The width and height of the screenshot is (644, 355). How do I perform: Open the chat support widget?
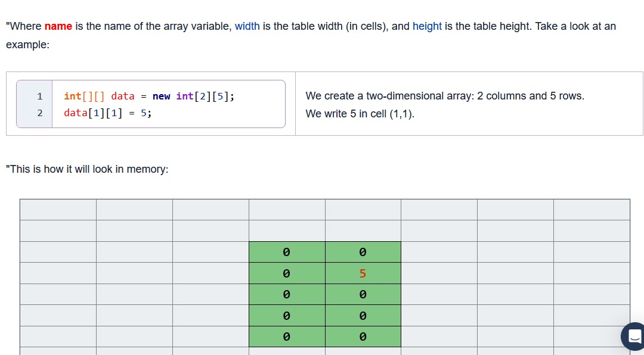point(633,336)
